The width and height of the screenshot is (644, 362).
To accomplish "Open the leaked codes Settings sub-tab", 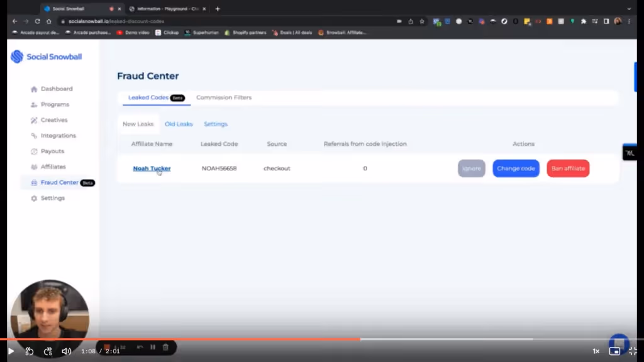I will [216, 124].
